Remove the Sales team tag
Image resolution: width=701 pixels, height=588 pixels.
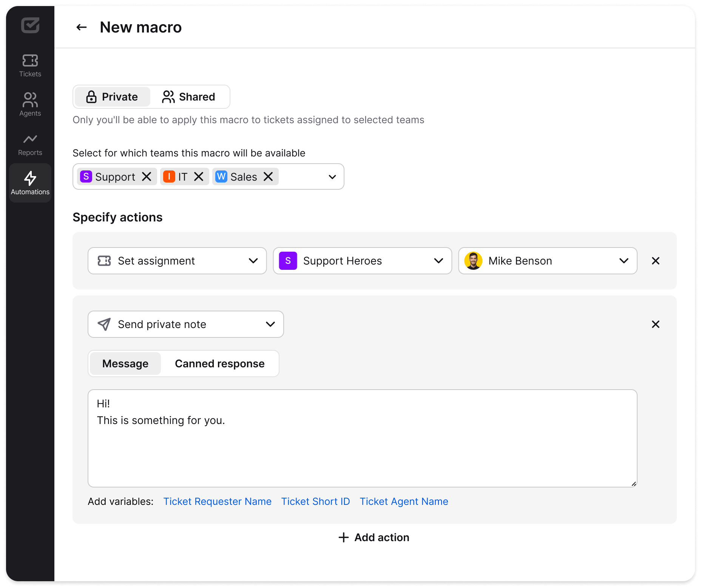point(268,176)
